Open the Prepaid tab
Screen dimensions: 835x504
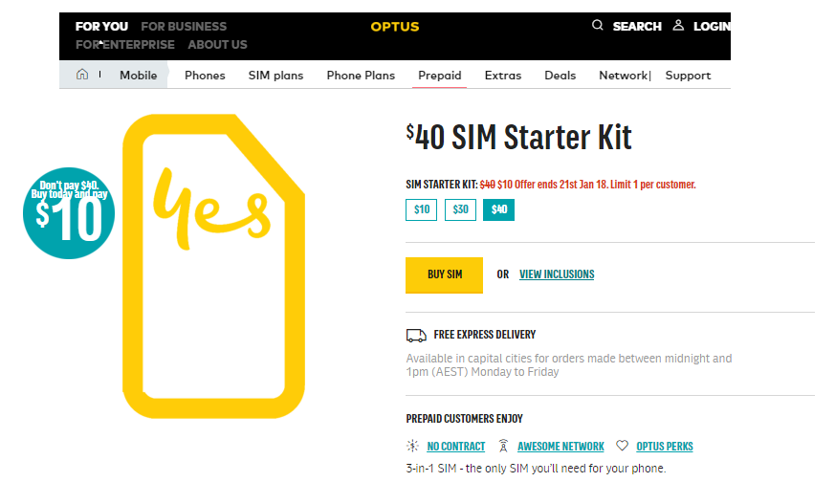[439, 76]
